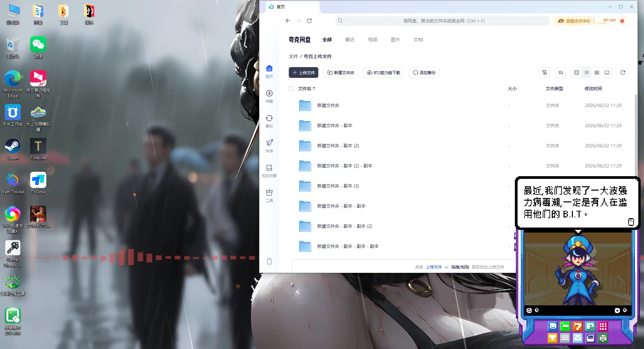Screen dimensions: 644x349
Task: Focus the 搜网盘 search input field
Action: [442, 21]
